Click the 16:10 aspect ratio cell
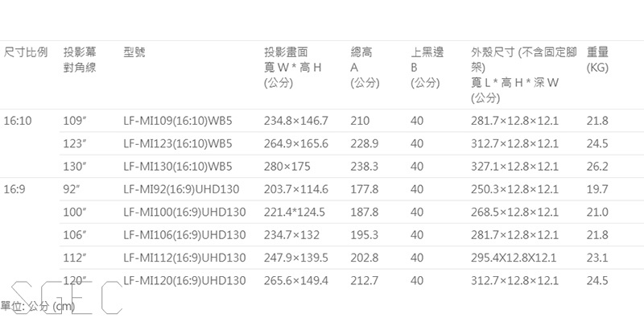Viewport: 644px width, 318px height. 17,121
